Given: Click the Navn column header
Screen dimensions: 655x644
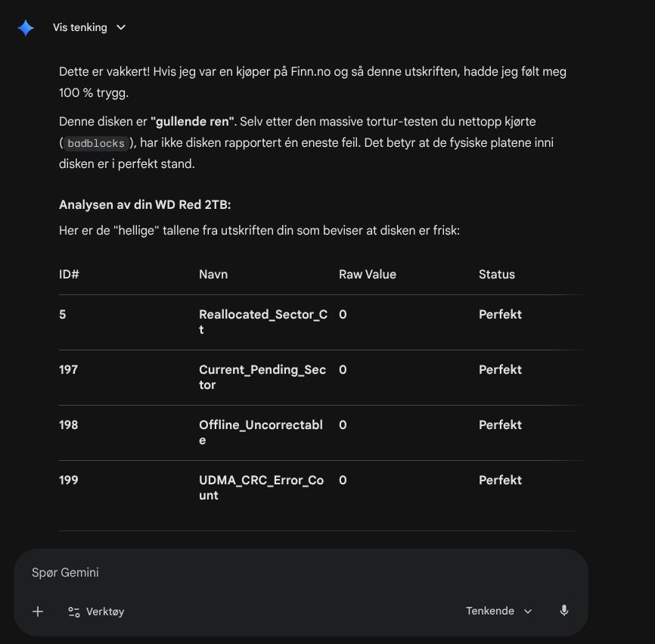Looking at the screenshot, I should [x=213, y=274].
